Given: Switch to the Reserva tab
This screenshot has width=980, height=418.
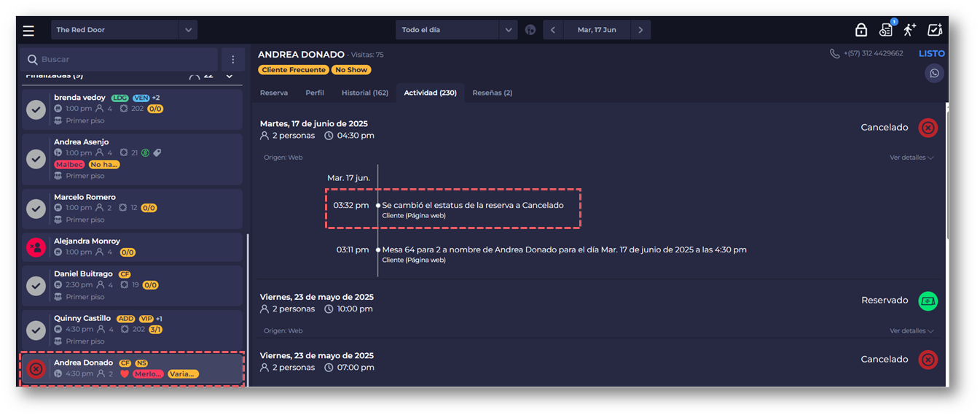Looking at the screenshot, I should tap(274, 93).
